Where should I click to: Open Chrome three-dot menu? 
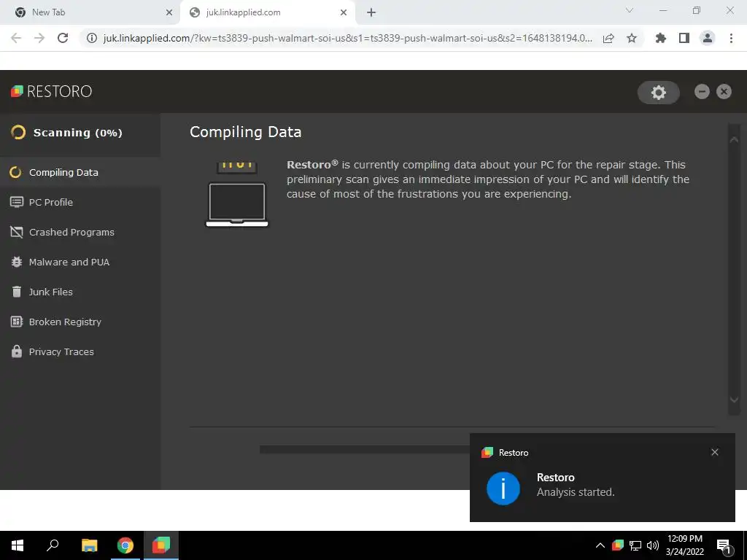731,38
